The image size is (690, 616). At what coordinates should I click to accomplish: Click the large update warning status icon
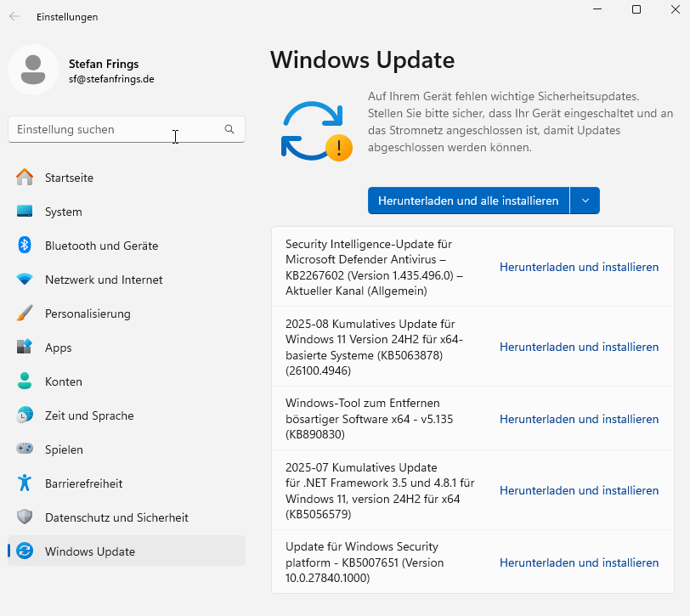click(317, 131)
